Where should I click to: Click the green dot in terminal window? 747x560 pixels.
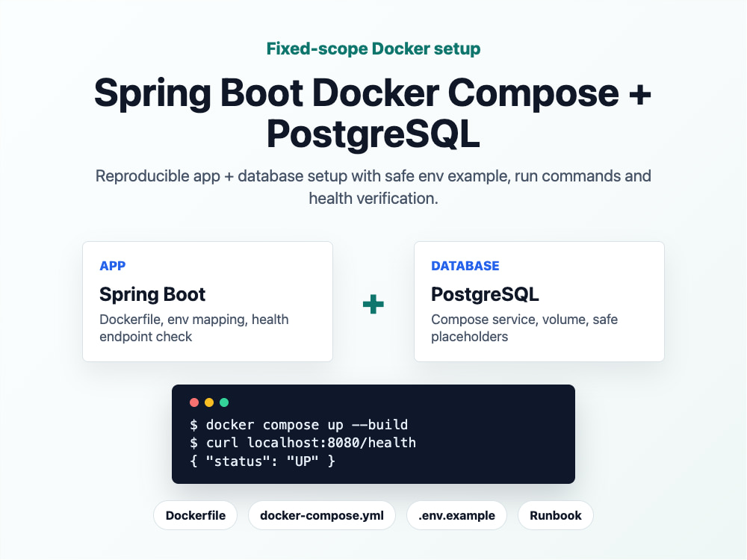pyautogui.click(x=224, y=402)
